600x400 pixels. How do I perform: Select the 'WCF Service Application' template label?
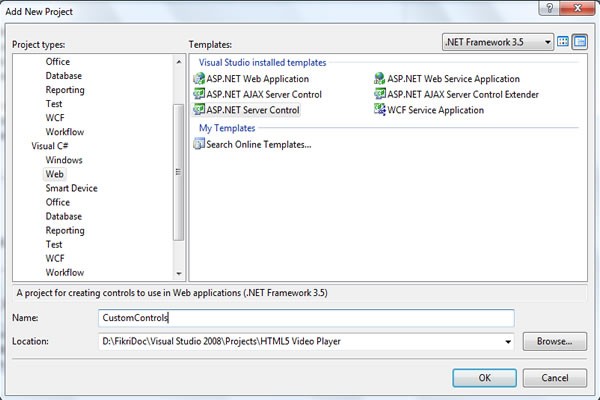click(435, 110)
